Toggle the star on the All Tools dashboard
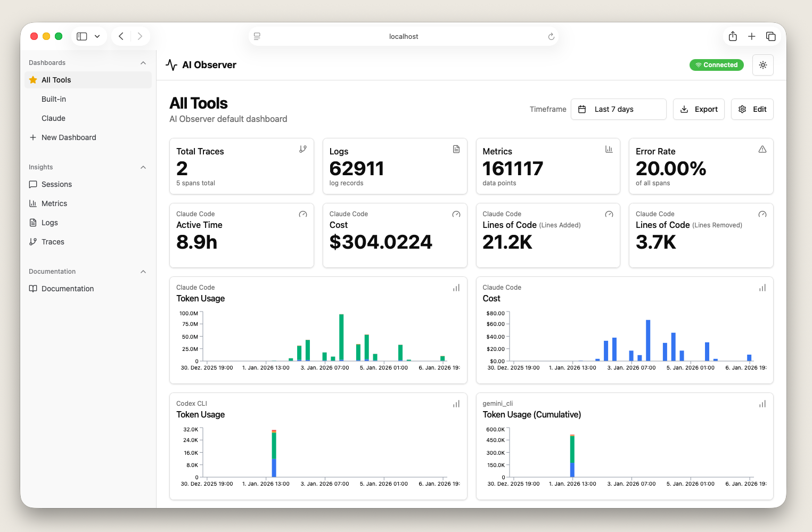This screenshot has width=812, height=532. 32,79
